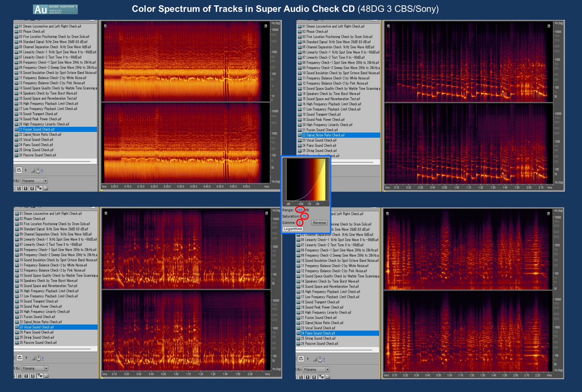Image resolution: width=582 pixels, height=392 pixels.
Task: Select highlighted 23 Vocal Sound Check.aif row
Action: (56, 327)
